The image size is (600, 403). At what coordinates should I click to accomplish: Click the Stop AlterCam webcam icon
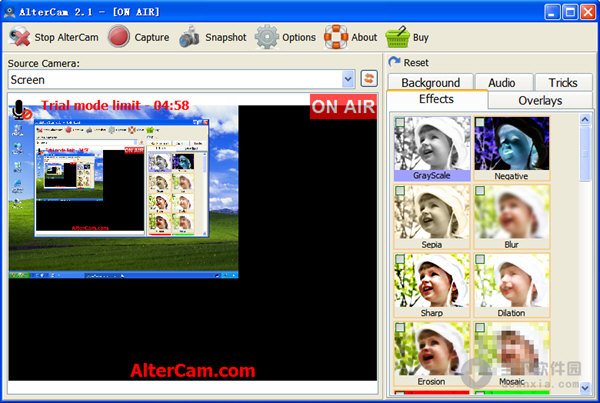click(19, 37)
